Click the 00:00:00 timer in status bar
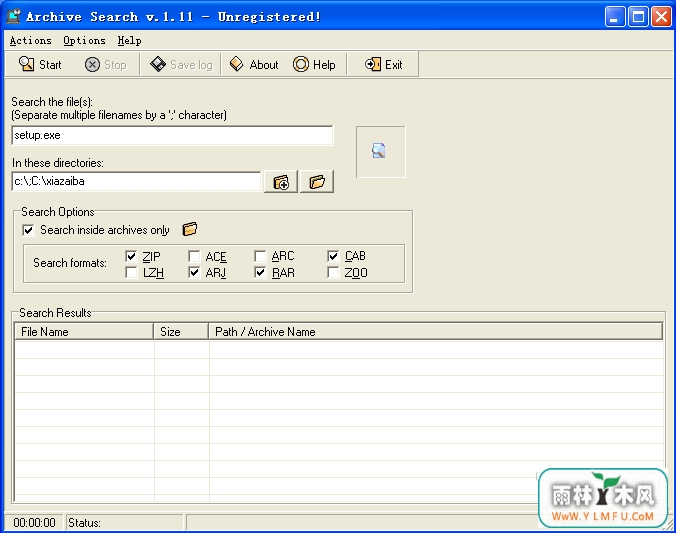676x533 pixels. point(34,523)
